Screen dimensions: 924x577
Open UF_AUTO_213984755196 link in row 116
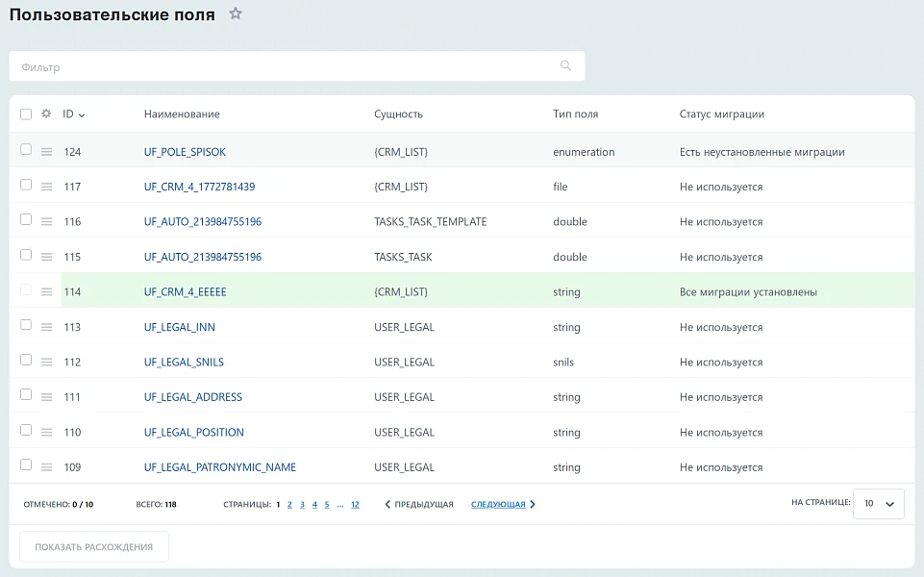tap(203, 221)
